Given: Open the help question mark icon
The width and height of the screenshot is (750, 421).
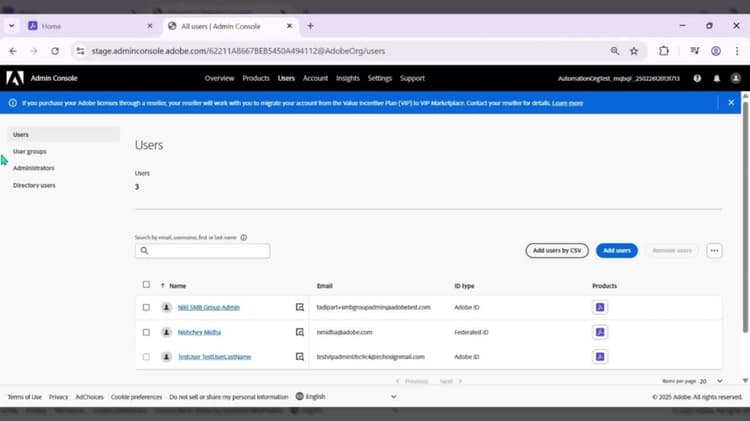Looking at the screenshot, I should tap(697, 78).
